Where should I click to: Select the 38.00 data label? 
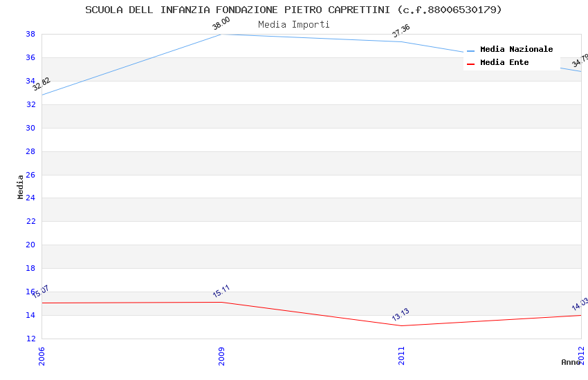pyautogui.click(x=221, y=23)
